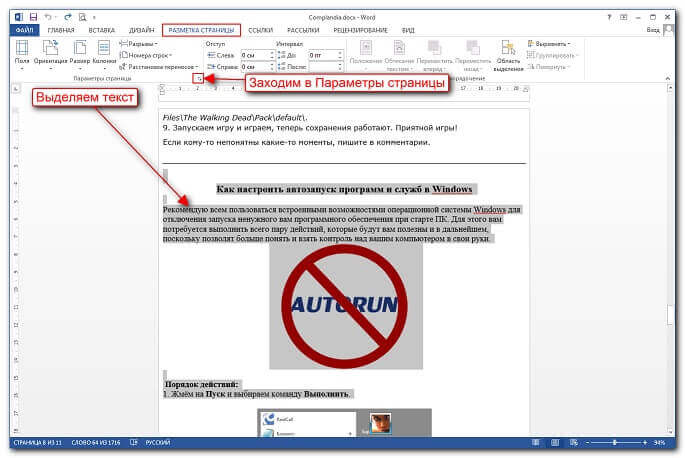This screenshot has height=458, width=685.
Task: Click the zoom slider handle
Action: click(x=614, y=443)
